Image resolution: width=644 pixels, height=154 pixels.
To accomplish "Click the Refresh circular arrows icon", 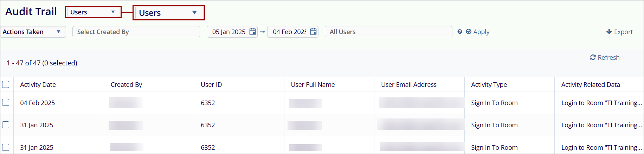I will pyautogui.click(x=593, y=57).
